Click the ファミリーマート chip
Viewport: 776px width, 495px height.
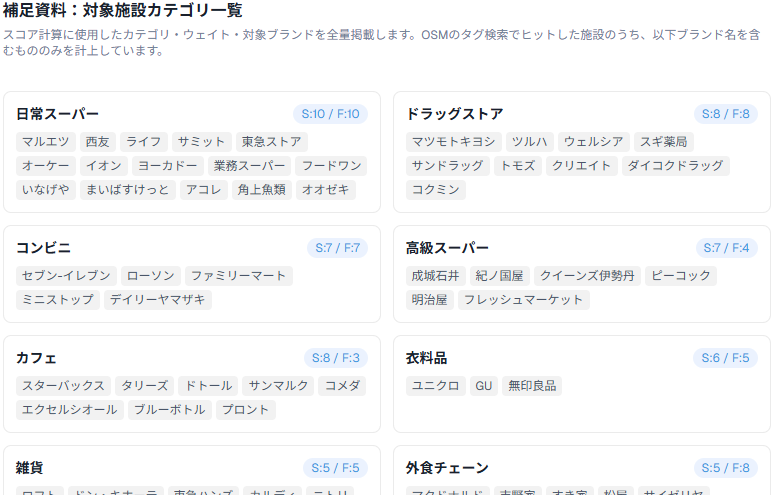click(239, 276)
